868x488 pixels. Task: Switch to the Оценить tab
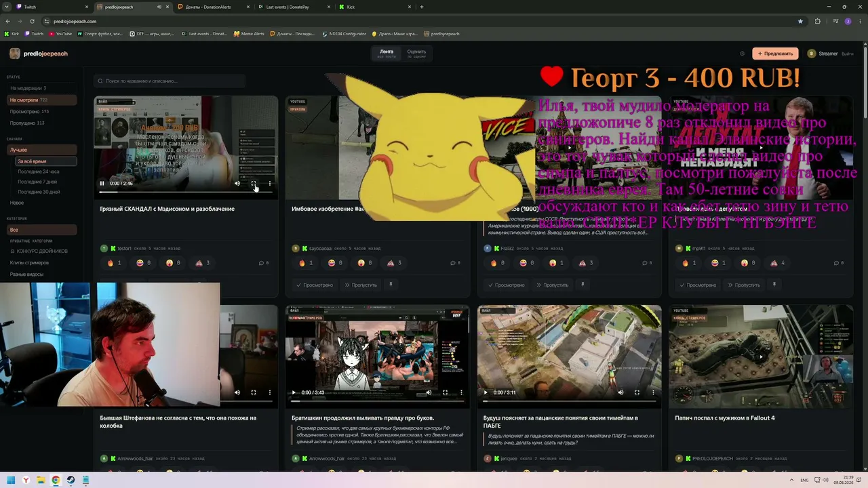tap(416, 54)
